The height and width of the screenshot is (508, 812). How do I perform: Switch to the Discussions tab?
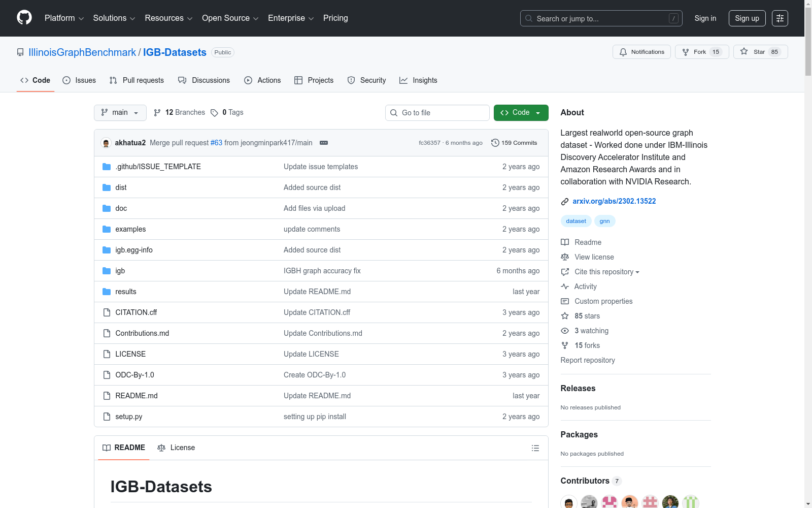(204, 80)
